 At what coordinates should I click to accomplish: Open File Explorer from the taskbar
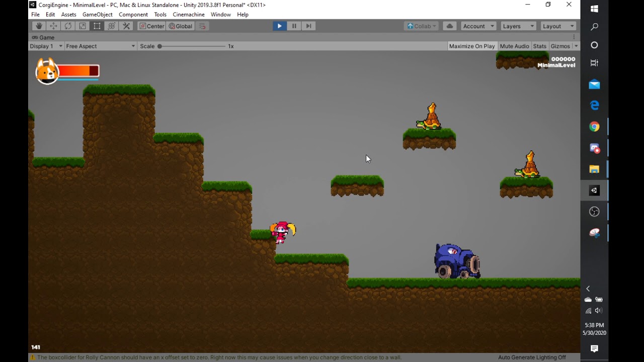click(x=594, y=169)
